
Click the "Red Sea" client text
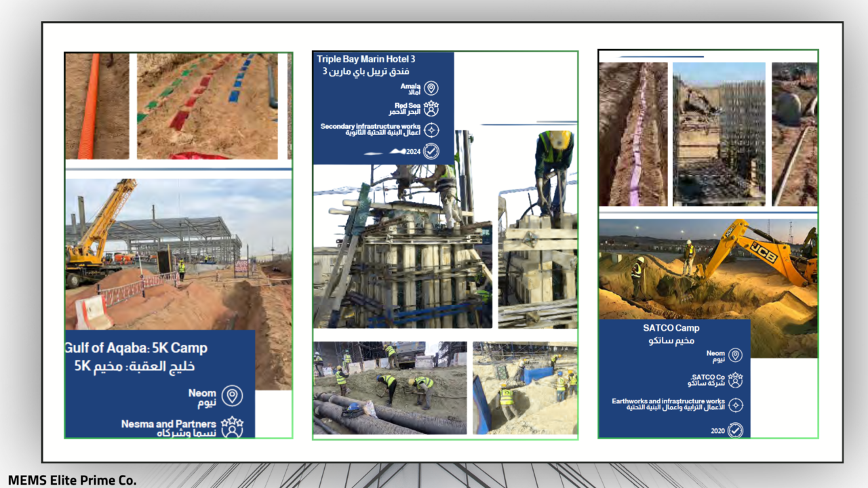(x=408, y=106)
